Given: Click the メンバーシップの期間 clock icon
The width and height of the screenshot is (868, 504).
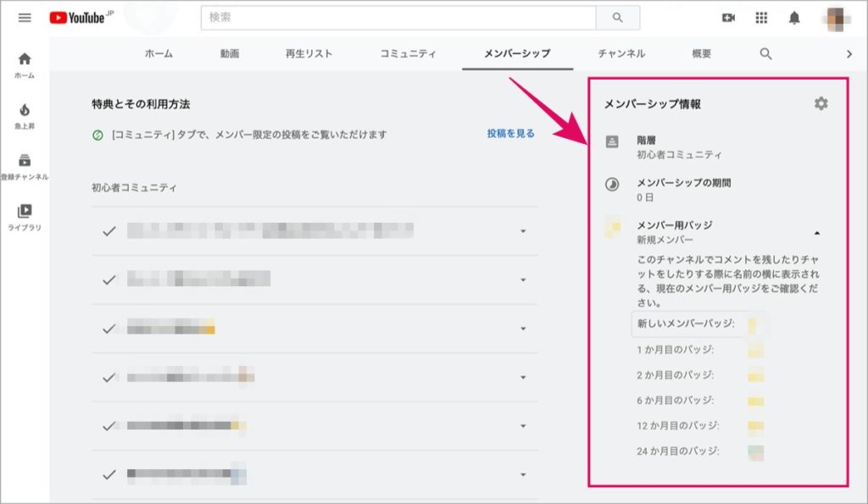Looking at the screenshot, I should tap(612, 184).
